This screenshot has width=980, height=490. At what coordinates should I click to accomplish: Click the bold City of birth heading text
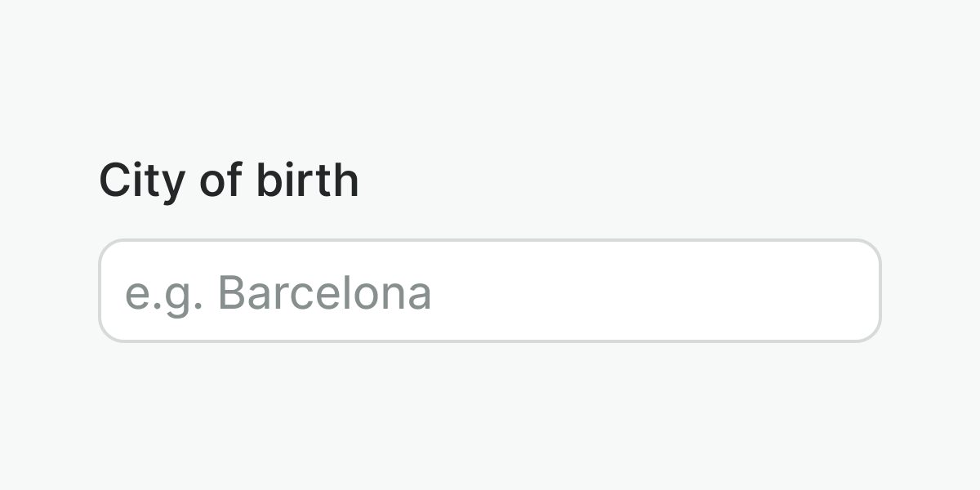click(229, 180)
